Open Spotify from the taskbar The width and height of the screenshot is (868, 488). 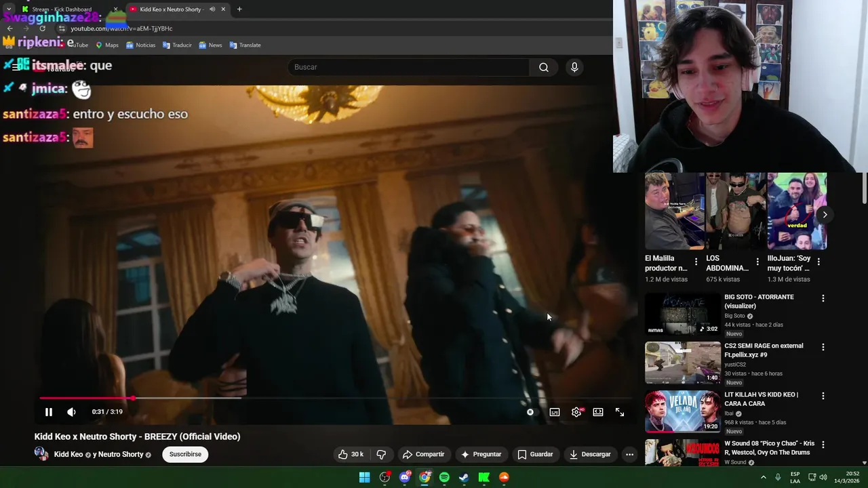click(444, 478)
